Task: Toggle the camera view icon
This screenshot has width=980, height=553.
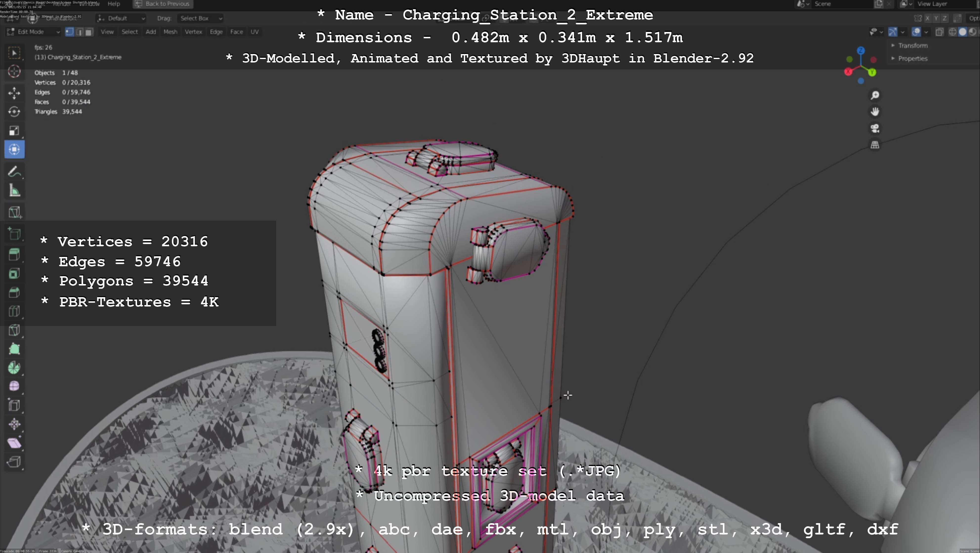Action: tap(875, 128)
